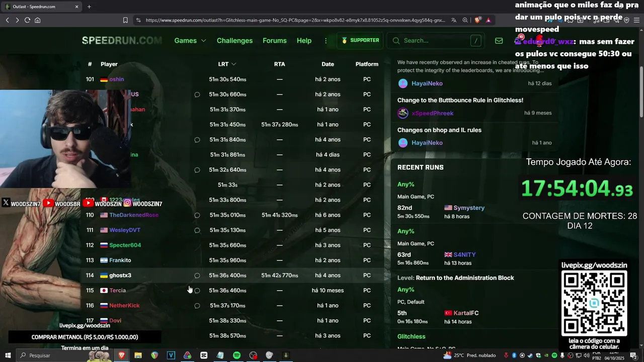Open Dovi player profile

pos(115,320)
